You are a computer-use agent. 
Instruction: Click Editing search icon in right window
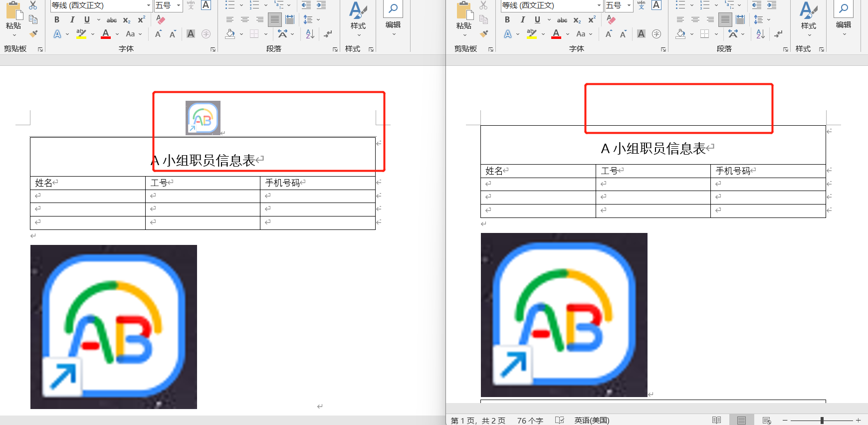(x=844, y=8)
